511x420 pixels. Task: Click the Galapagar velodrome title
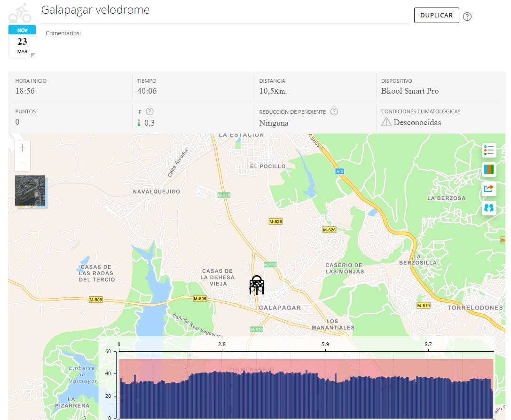95,10
